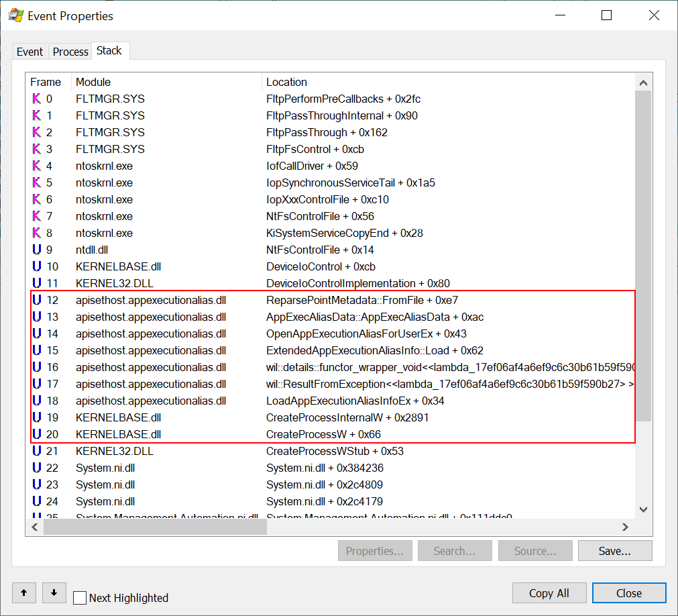678x616 pixels.
Task: Minimize the Event Properties window
Action: tap(561, 15)
